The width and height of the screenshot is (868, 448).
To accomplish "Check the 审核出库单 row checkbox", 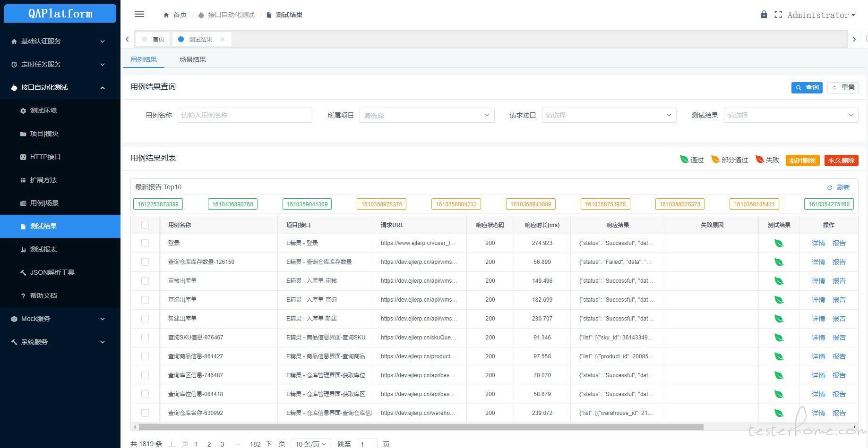I will (145, 281).
